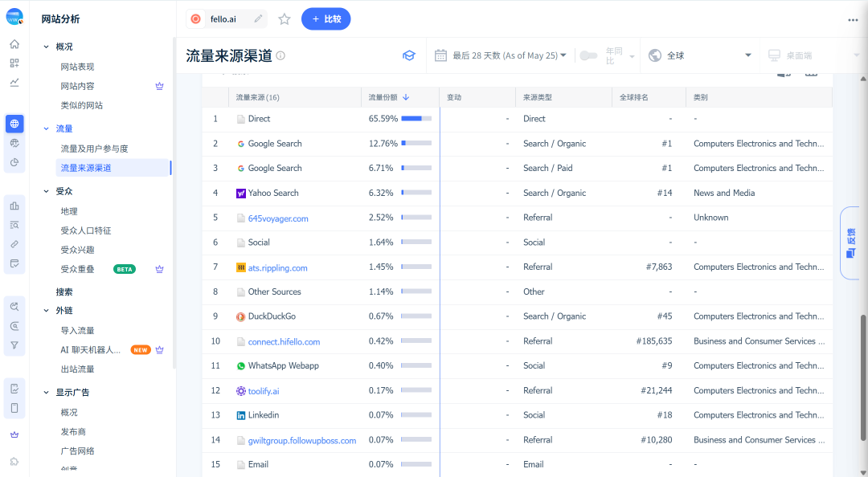Toggle the 年同比 year-over-year switch
This screenshot has width=868, height=477.
588,55
